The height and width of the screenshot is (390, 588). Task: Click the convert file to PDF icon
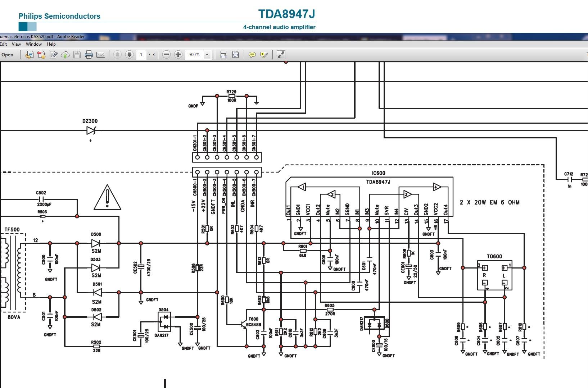[30, 55]
